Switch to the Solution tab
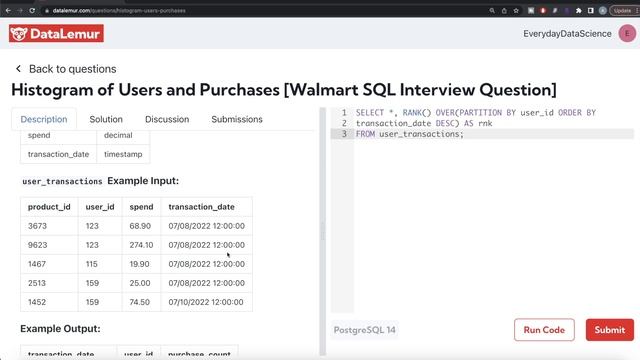640x360 pixels. pyautogui.click(x=106, y=119)
